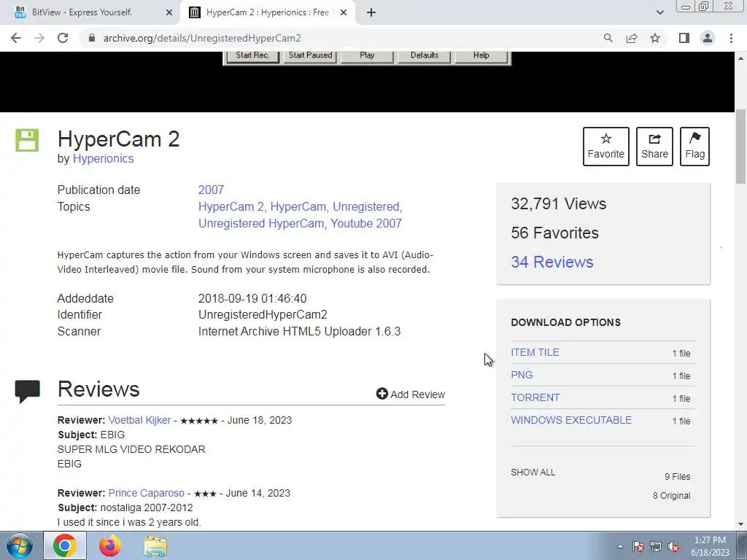Open the site info padlock icon
This screenshot has width=747, height=560.
pos(92,38)
